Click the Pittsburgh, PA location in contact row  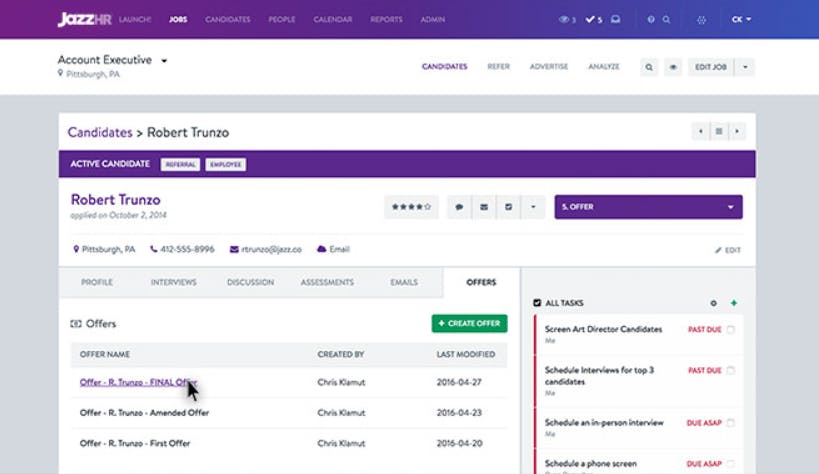point(104,249)
